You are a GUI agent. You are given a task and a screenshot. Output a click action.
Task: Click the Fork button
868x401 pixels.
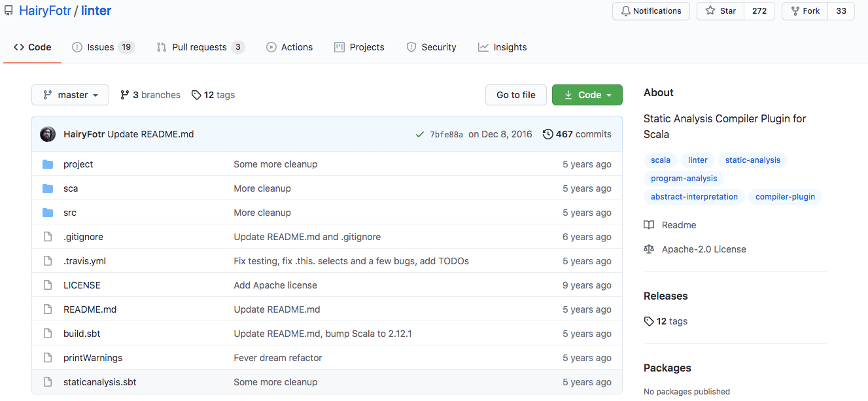[x=804, y=10]
